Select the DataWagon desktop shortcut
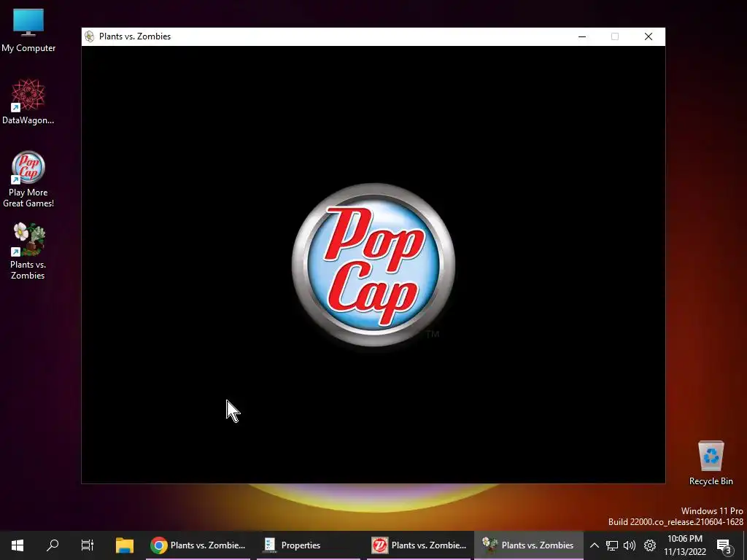The width and height of the screenshot is (747, 560). pyautogui.click(x=28, y=102)
